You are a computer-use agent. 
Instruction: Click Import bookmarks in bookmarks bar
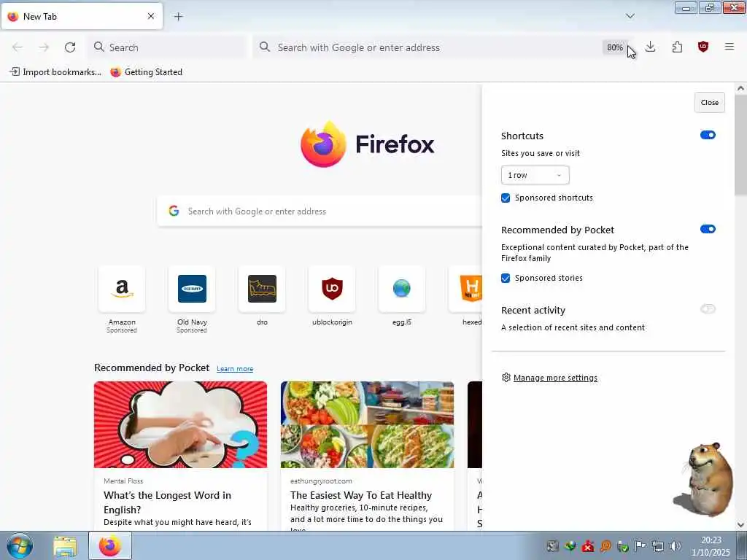click(x=55, y=72)
